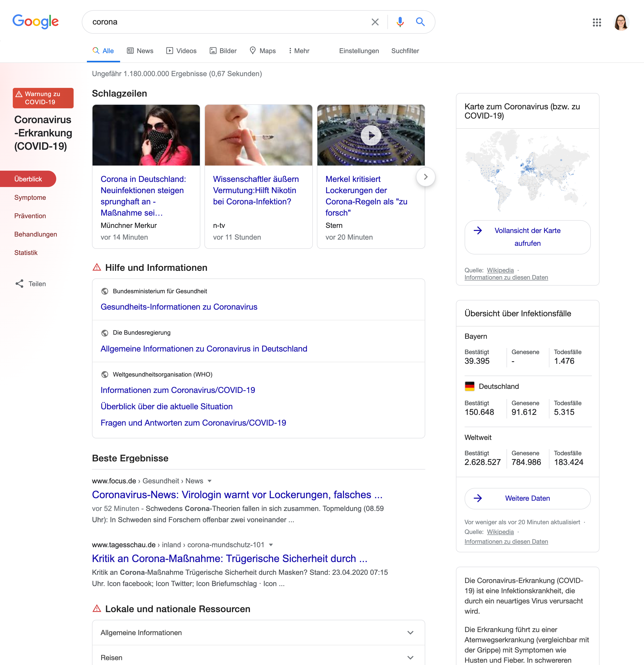This screenshot has height=665, width=644.
Task: Switch to the Bilder tab
Action: click(223, 51)
